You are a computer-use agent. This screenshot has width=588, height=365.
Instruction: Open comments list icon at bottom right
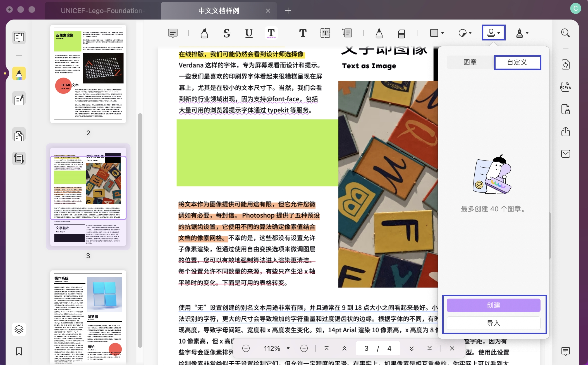tap(566, 351)
